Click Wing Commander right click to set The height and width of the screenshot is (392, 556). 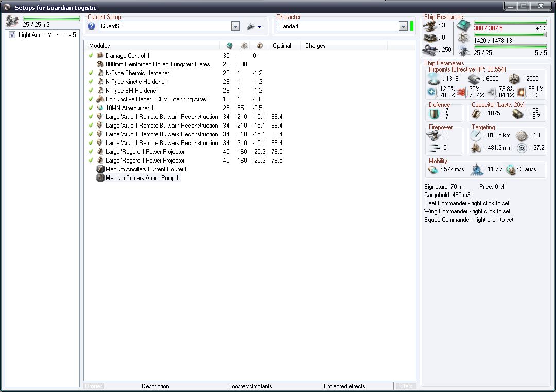[467, 211]
